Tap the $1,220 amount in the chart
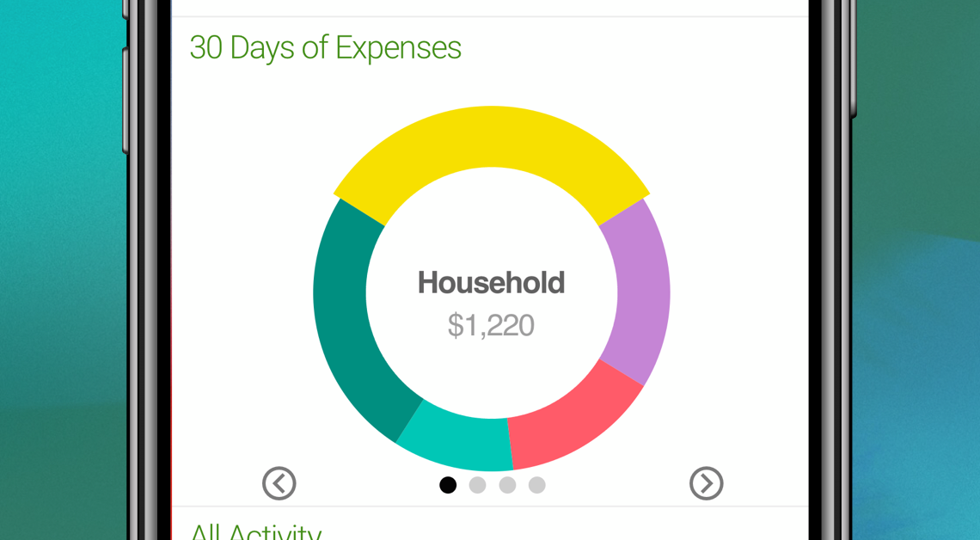This screenshot has width=980, height=540. tap(491, 325)
